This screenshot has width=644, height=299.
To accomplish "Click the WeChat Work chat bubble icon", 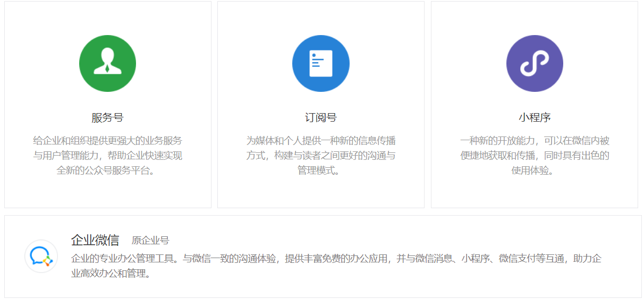I will 41,256.
